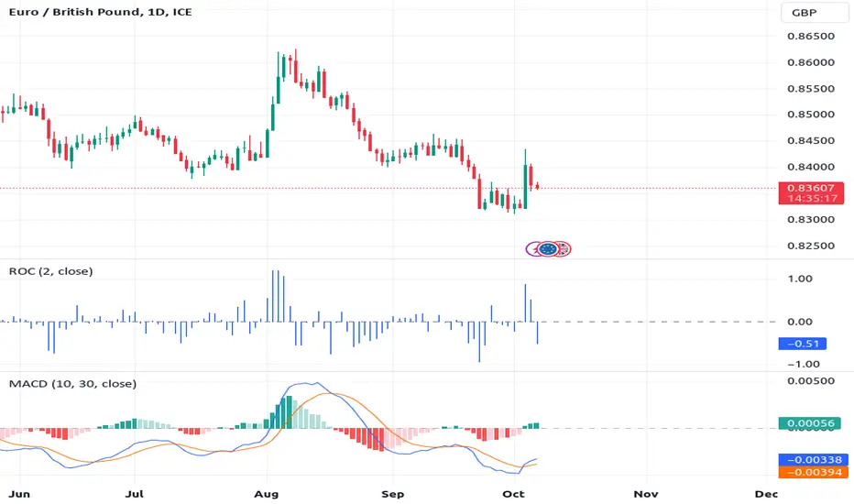Click the -1.00 ROC scale label
This screenshot has height=504, width=854.
pos(804,364)
